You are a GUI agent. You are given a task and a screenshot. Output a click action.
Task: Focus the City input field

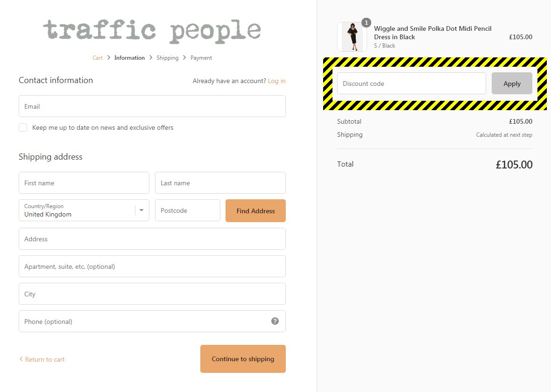(x=152, y=294)
